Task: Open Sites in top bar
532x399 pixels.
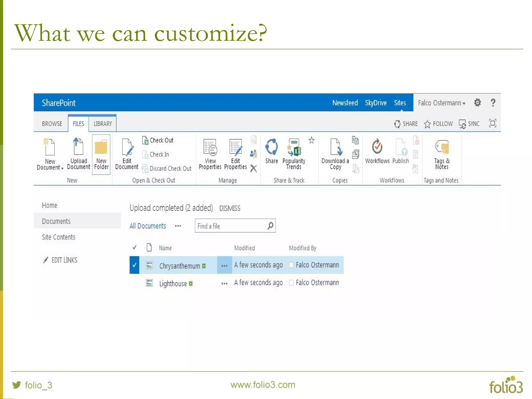Action: tap(400, 103)
